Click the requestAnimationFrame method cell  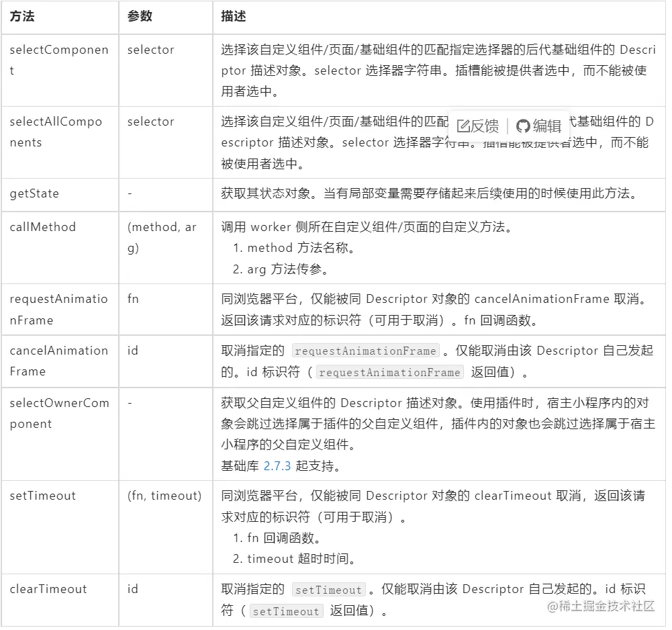pyautogui.click(x=58, y=310)
